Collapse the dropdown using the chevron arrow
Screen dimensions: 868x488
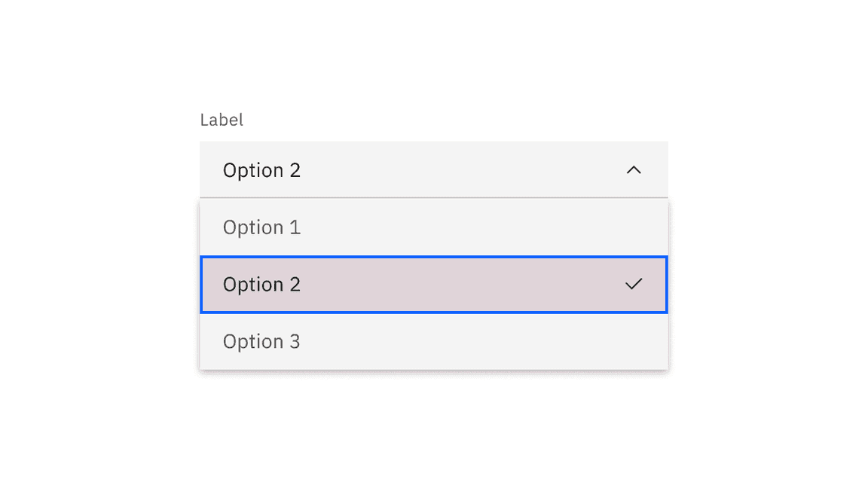[x=634, y=169]
